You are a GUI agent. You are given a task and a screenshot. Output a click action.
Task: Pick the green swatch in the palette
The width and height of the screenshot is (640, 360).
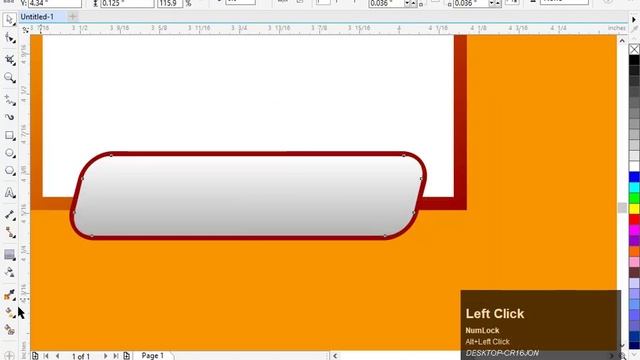tap(634, 198)
